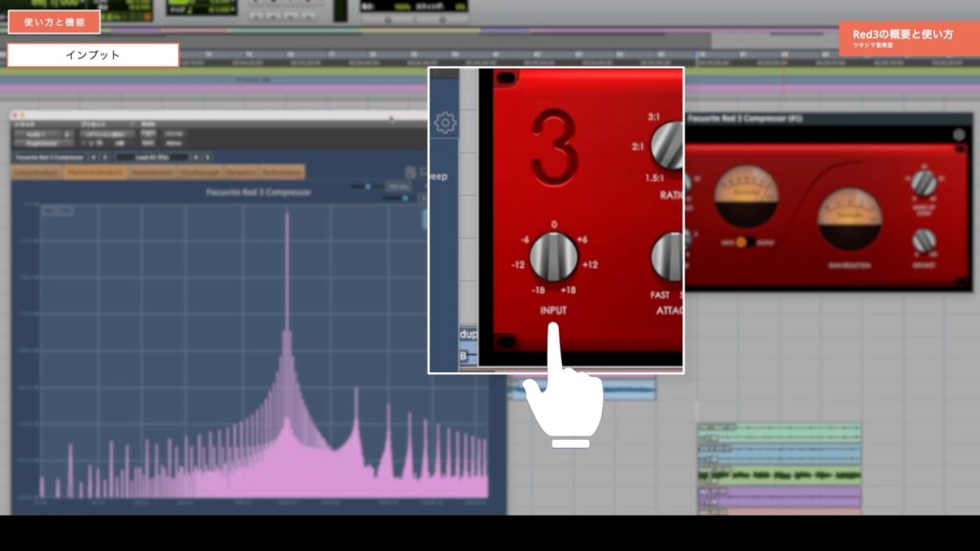
Task: Click the title bar of Red 3 Compressor window
Action: 830,118
